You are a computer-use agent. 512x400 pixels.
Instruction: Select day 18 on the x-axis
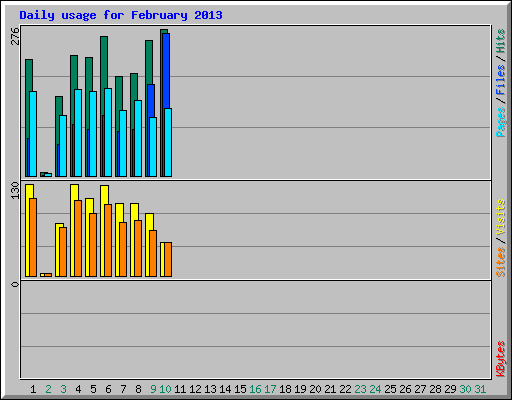coord(285,389)
